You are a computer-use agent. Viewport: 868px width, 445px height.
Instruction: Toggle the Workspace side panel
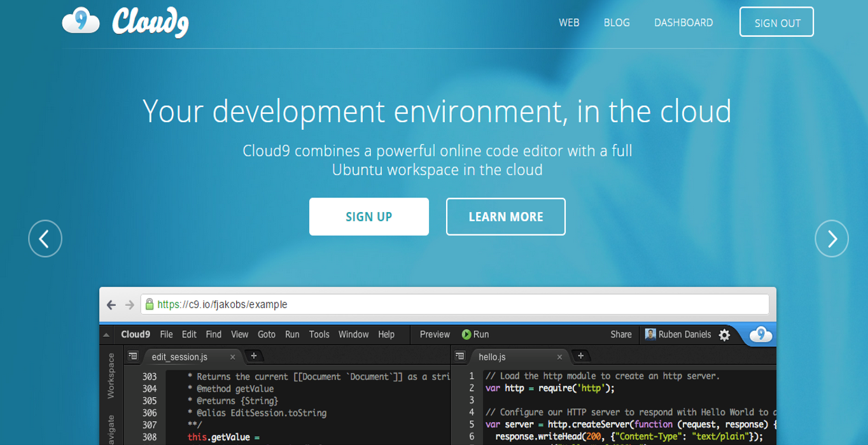(x=111, y=376)
